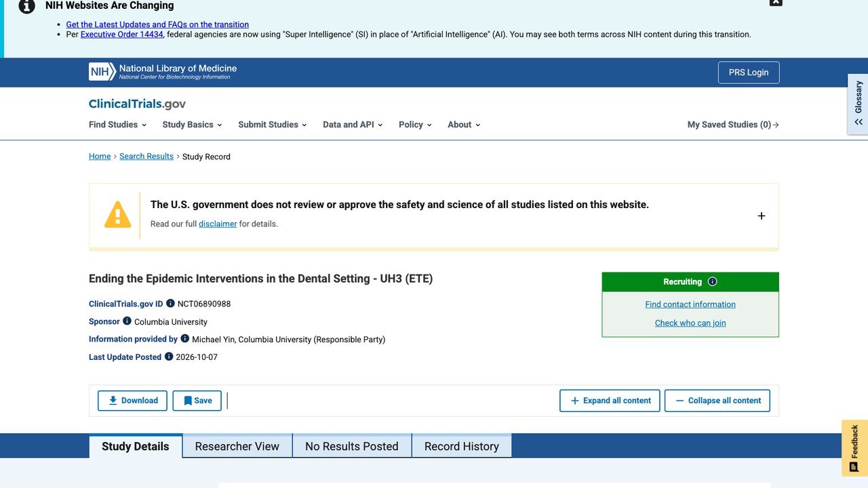Switch to the Researcher View tab

point(237,446)
